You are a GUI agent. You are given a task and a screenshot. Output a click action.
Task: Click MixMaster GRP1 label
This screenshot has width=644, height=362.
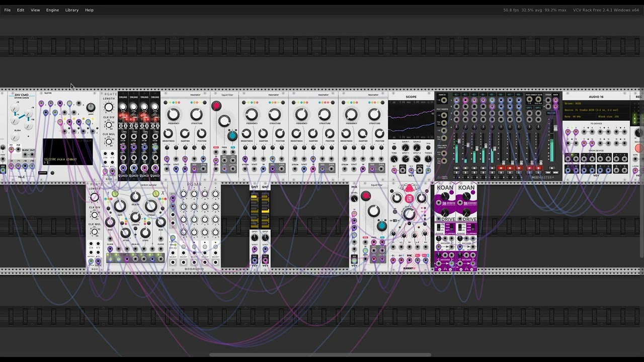[529, 108]
